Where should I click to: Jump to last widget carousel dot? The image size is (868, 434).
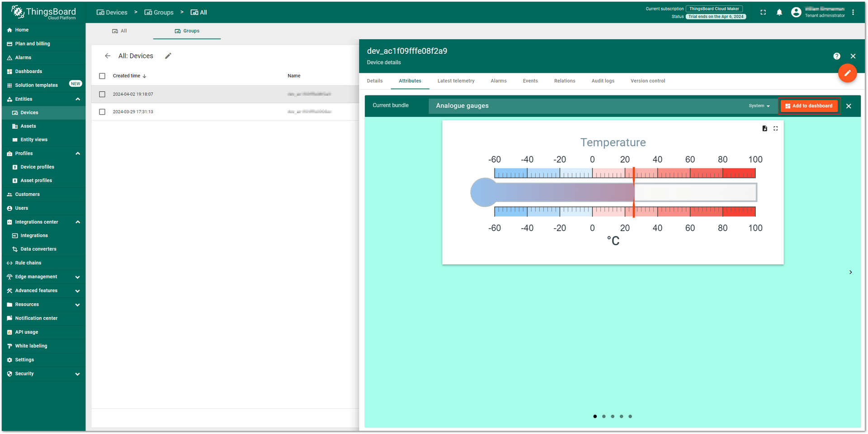click(x=630, y=416)
